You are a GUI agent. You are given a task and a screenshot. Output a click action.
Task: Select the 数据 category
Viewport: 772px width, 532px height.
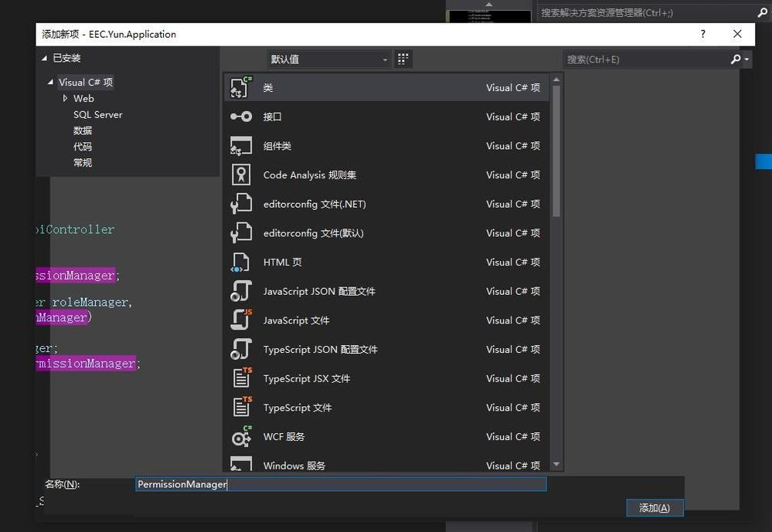[x=82, y=130]
